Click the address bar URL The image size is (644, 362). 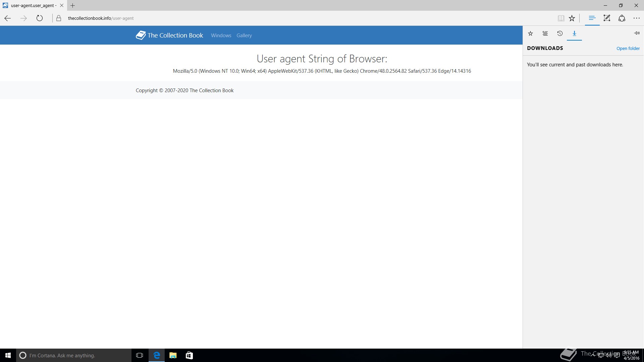tap(101, 18)
